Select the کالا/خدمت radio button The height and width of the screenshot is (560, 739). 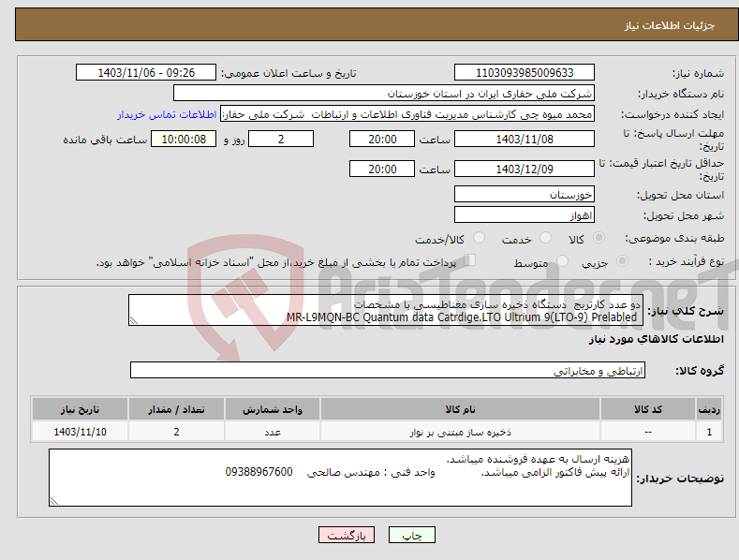click(479, 238)
